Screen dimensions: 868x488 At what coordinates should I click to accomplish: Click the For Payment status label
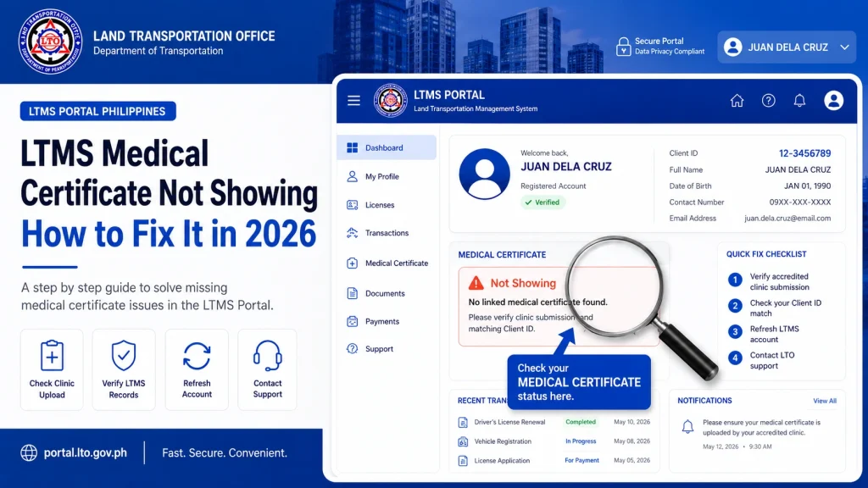(x=581, y=460)
